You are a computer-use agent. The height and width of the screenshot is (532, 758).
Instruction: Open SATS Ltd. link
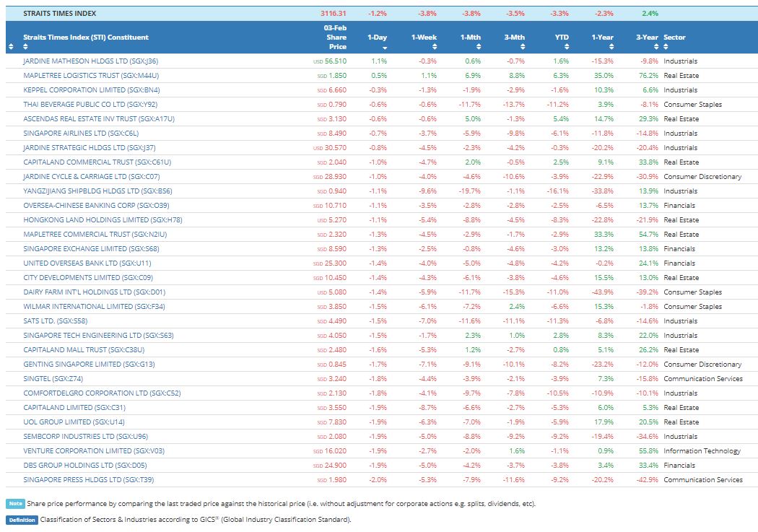tap(55, 320)
